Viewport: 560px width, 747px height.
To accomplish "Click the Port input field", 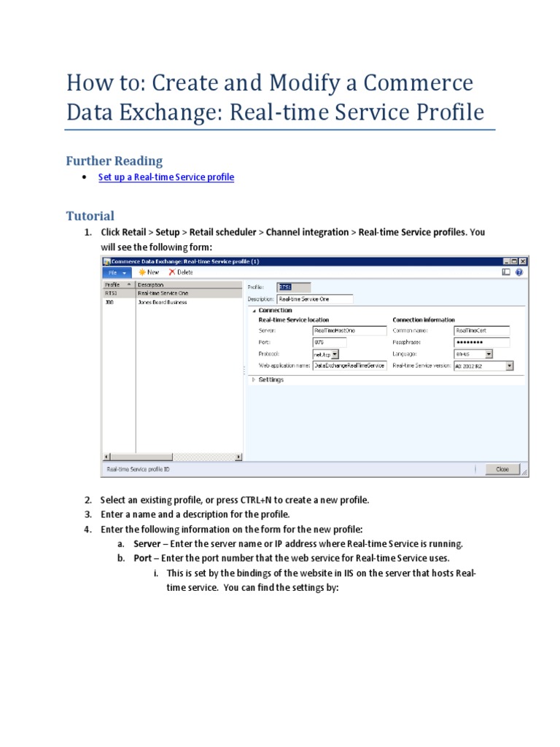I will point(330,342).
